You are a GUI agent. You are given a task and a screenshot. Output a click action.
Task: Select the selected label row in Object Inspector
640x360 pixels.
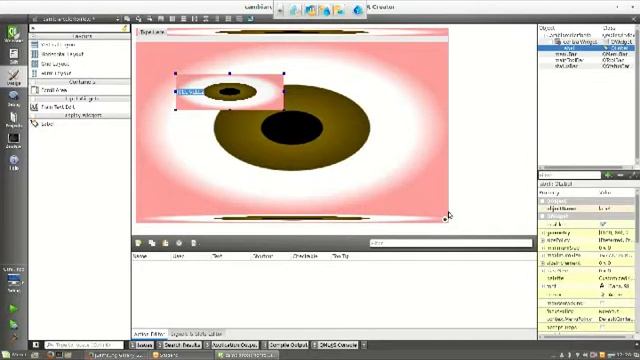586,48
